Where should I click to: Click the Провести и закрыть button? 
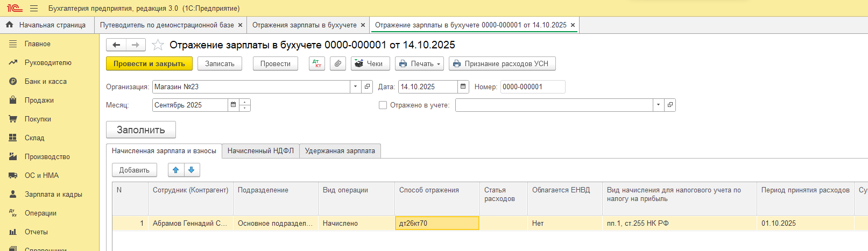[149, 63]
